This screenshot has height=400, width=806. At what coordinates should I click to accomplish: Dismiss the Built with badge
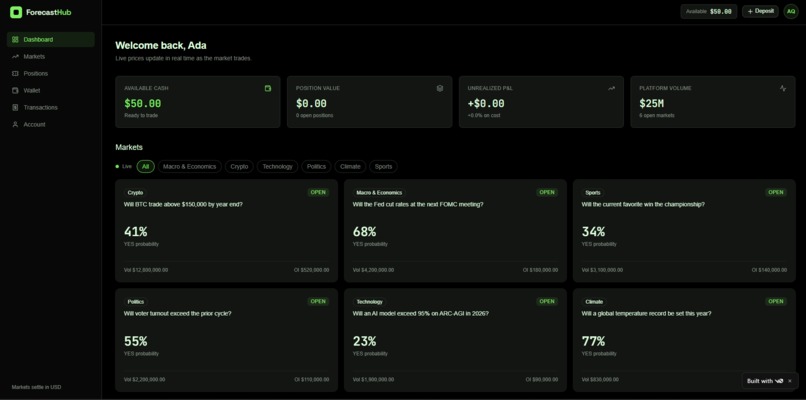click(x=790, y=381)
